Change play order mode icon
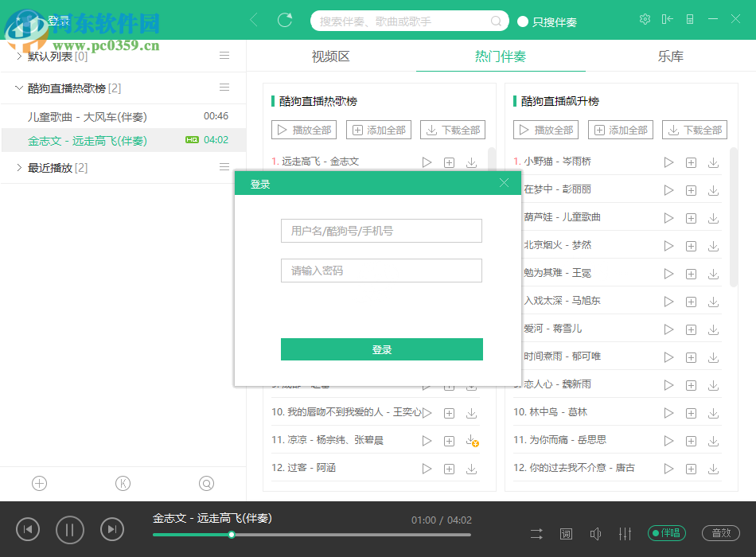The image size is (756, 557). (x=536, y=533)
